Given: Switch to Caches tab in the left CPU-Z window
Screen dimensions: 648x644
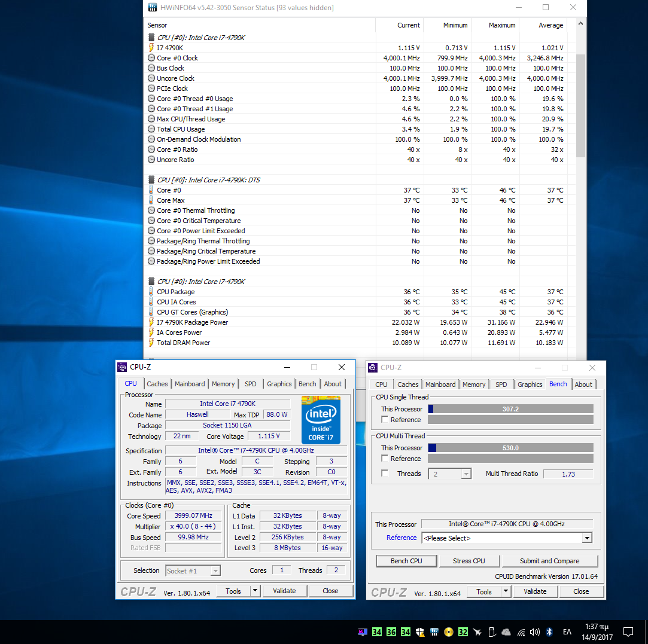Looking at the screenshot, I should (x=157, y=384).
